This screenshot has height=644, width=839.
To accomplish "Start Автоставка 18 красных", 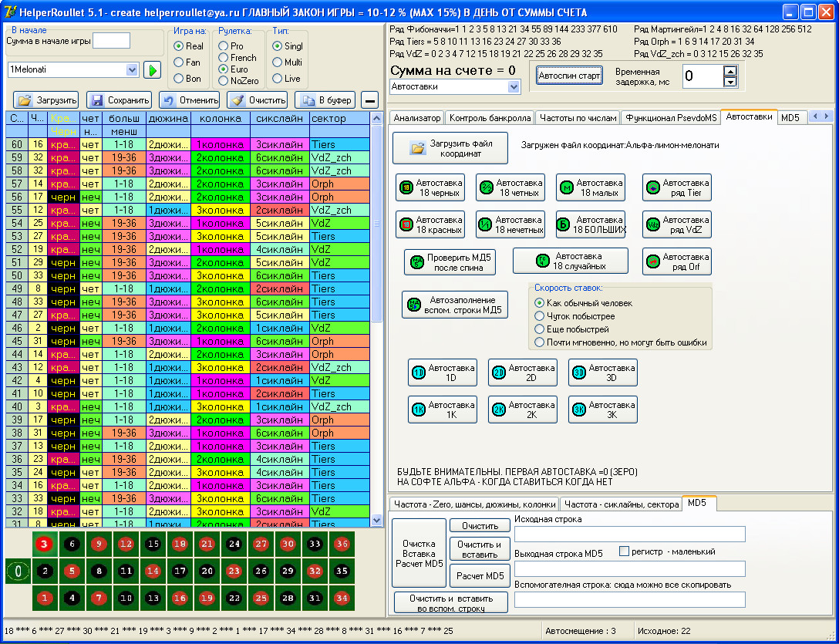I will click(431, 224).
